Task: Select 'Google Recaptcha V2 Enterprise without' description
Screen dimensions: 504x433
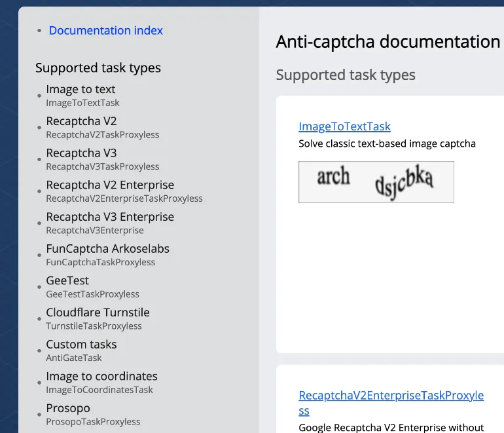Action: [391, 427]
